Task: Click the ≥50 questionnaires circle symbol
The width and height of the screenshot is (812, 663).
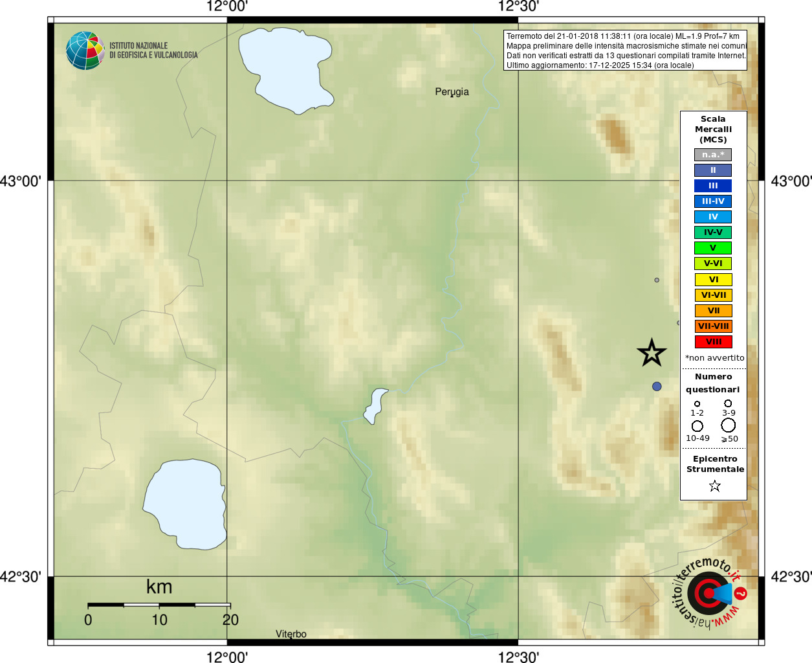Action: click(729, 425)
